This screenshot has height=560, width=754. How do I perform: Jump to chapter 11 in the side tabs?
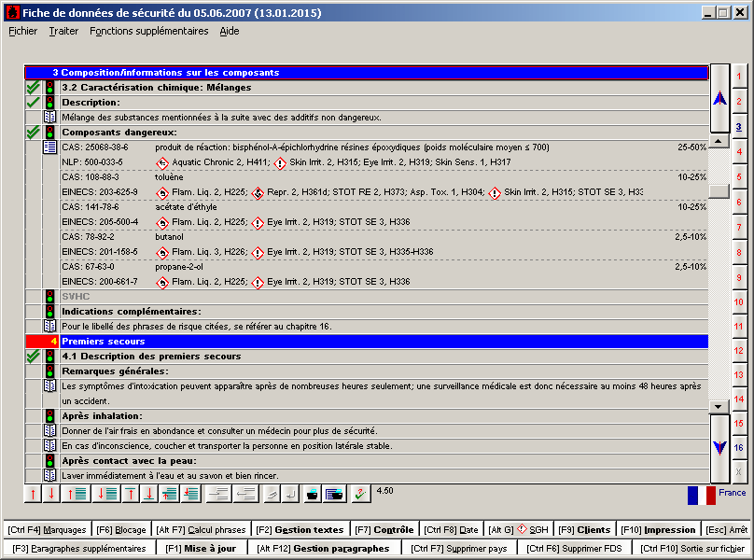tap(739, 326)
